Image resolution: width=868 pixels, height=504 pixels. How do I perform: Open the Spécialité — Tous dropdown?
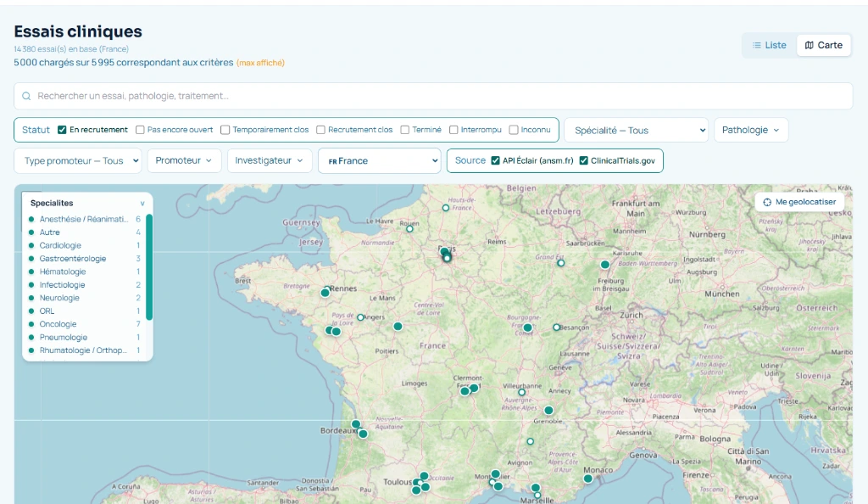click(636, 130)
